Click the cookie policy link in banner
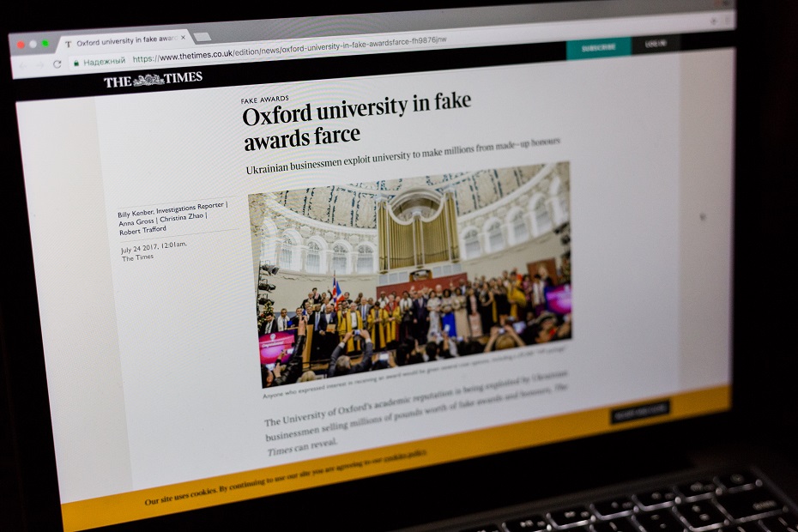This screenshot has width=798, height=532. tap(405, 456)
